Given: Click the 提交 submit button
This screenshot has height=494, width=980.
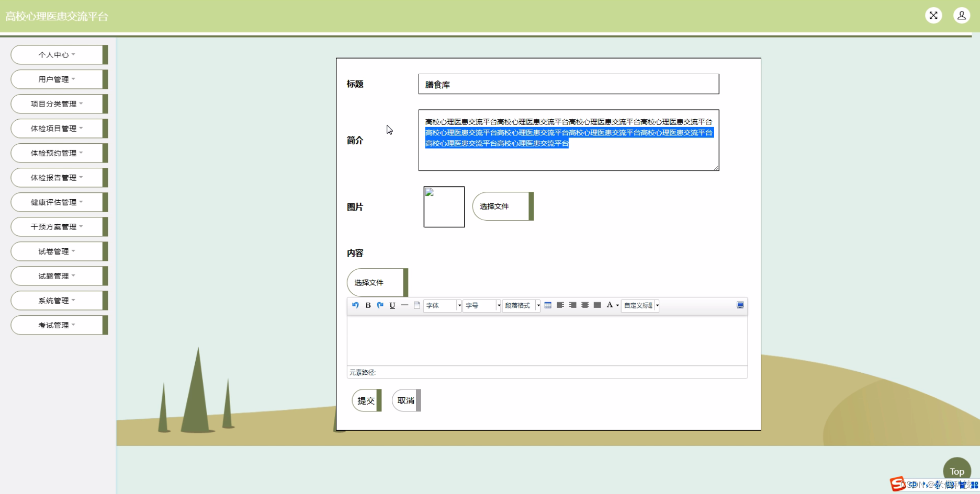Looking at the screenshot, I should pos(366,400).
